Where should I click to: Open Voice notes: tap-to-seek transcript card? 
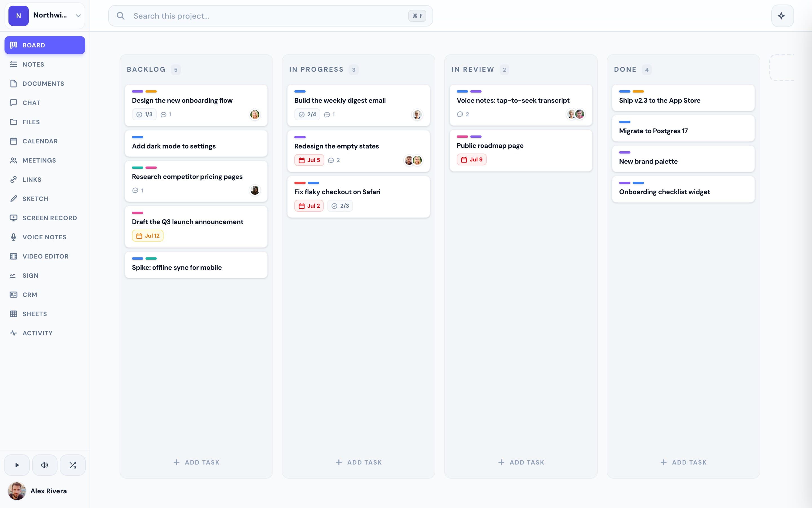pyautogui.click(x=521, y=105)
